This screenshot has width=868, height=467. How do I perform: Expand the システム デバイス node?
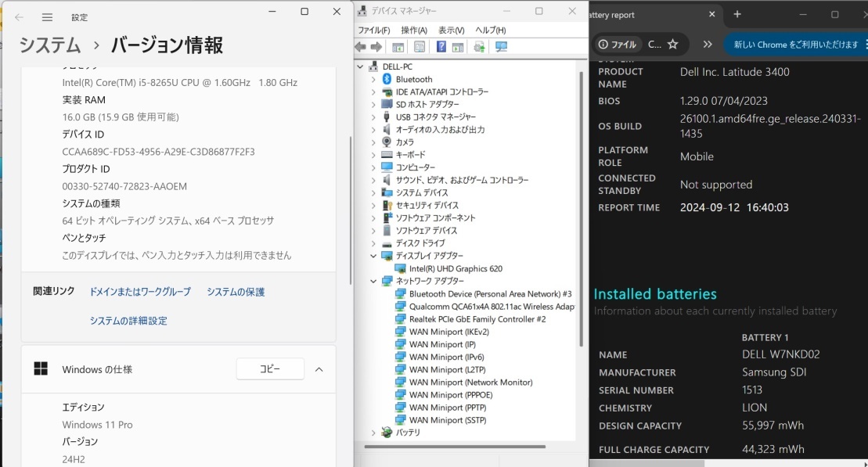373,192
